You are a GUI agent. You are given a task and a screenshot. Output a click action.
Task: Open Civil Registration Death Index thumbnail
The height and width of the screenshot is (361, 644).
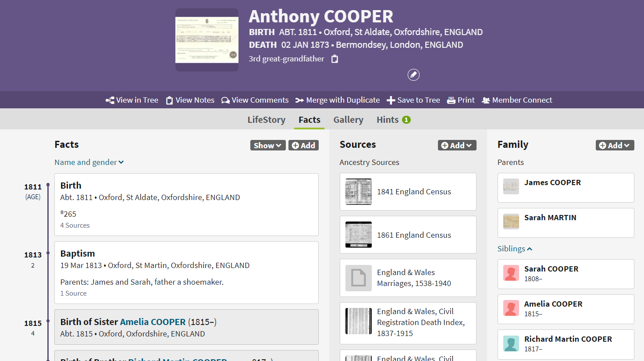[x=359, y=321]
